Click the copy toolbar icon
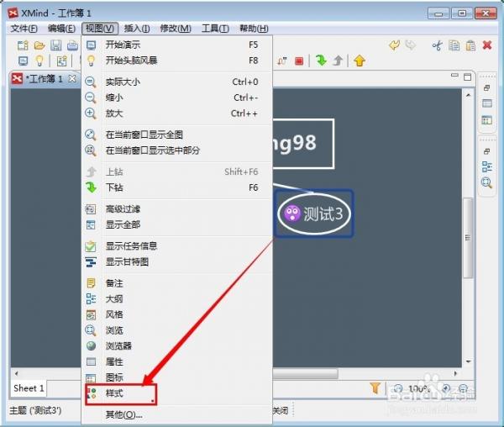 click(454, 45)
